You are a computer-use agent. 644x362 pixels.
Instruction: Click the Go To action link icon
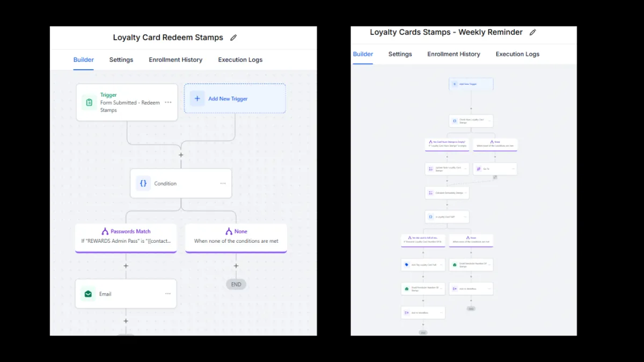click(479, 169)
